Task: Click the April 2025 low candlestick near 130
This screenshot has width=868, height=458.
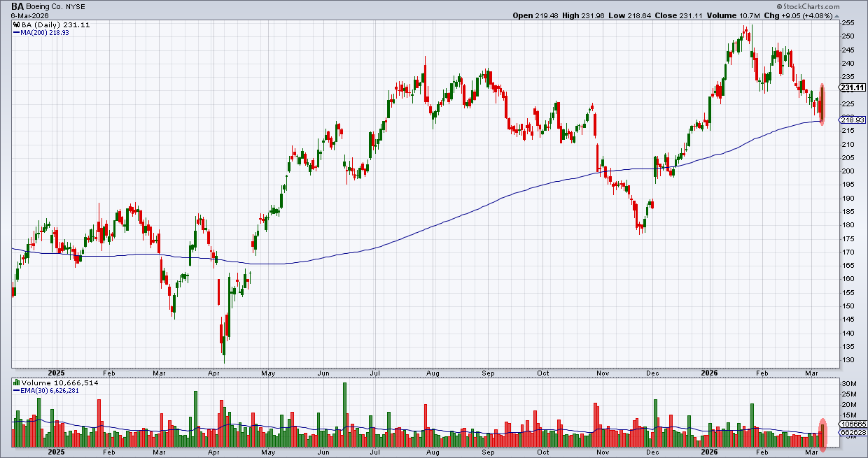Action: click(223, 342)
